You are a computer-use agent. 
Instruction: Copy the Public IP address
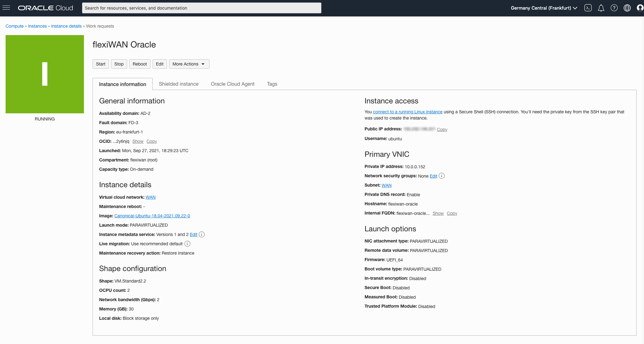442,129
